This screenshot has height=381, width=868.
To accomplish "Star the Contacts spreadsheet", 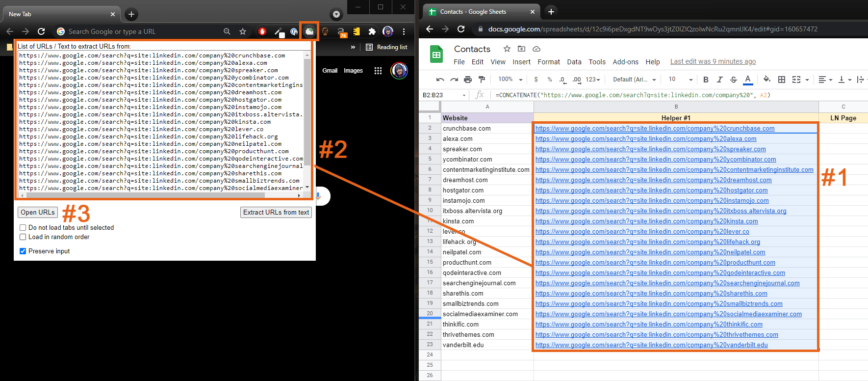I will (507, 49).
